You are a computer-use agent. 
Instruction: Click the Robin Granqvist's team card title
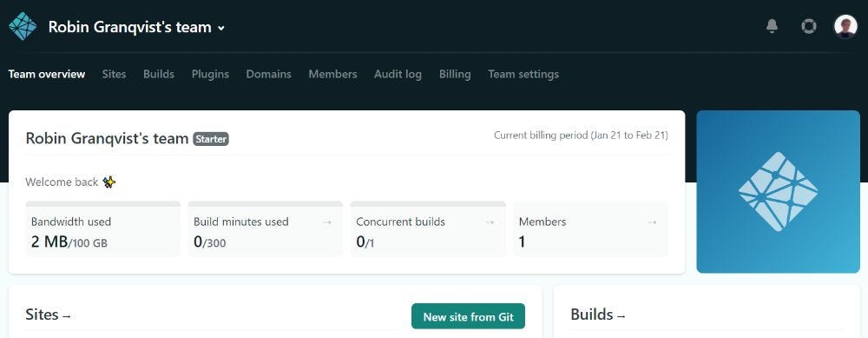[107, 138]
